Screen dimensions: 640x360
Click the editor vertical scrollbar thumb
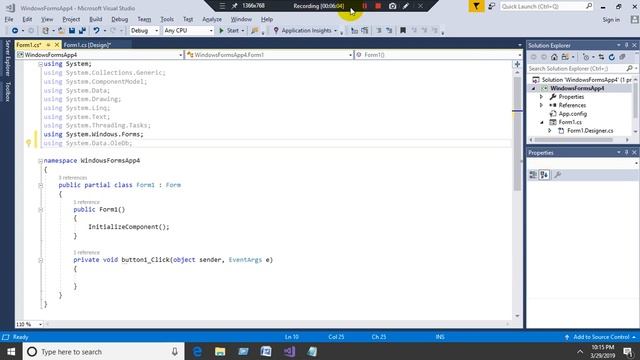click(517, 134)
